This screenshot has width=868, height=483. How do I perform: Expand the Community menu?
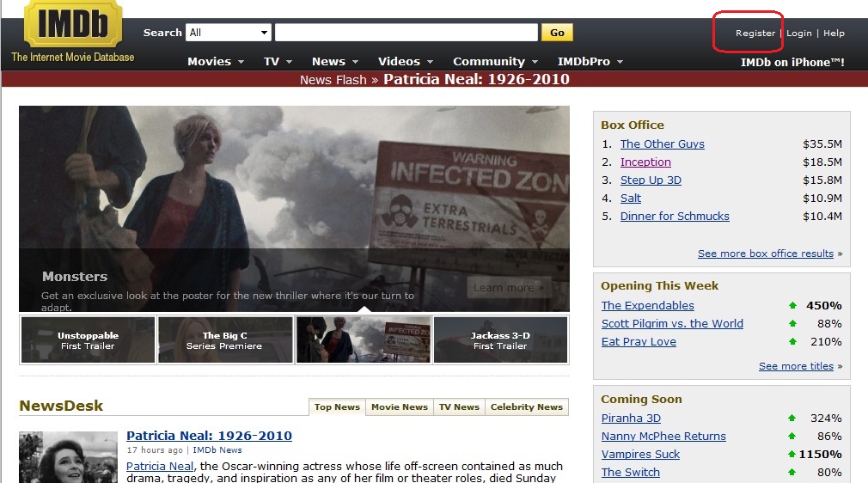[x=495, y=62]
